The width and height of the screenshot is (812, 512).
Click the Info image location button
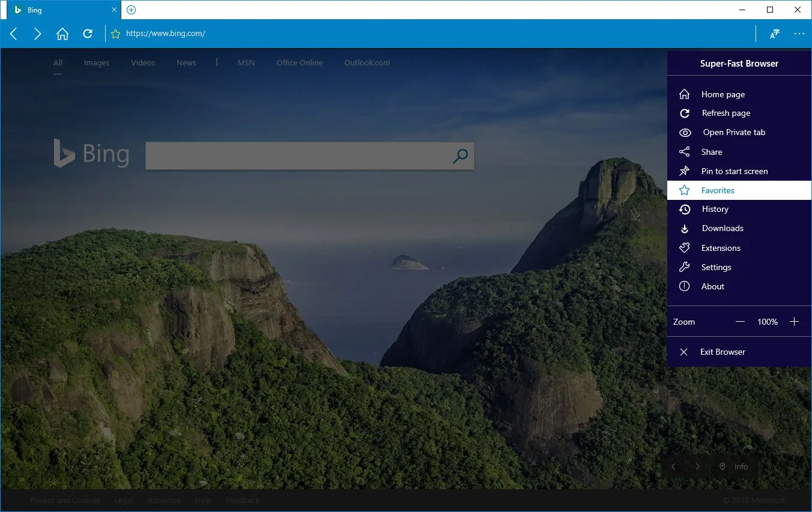(x=734, y=466)
